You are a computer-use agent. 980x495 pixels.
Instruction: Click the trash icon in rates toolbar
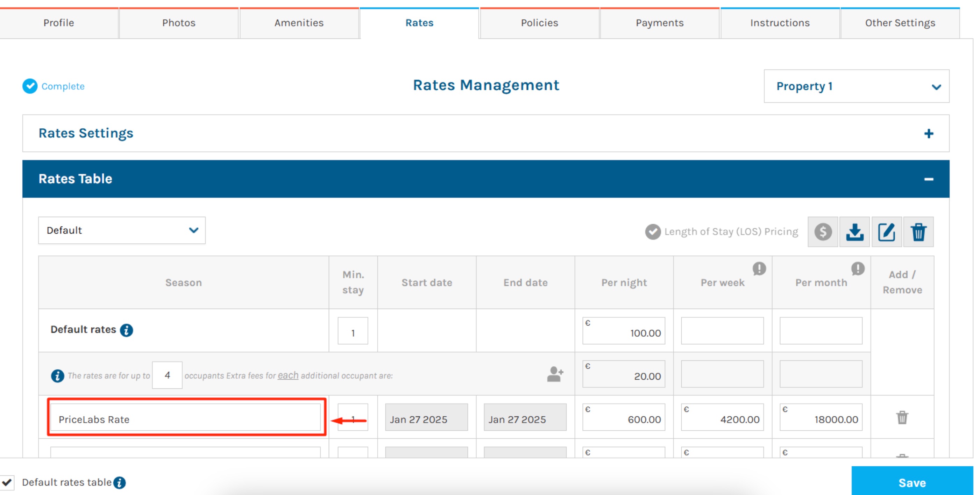pos(918,231)
